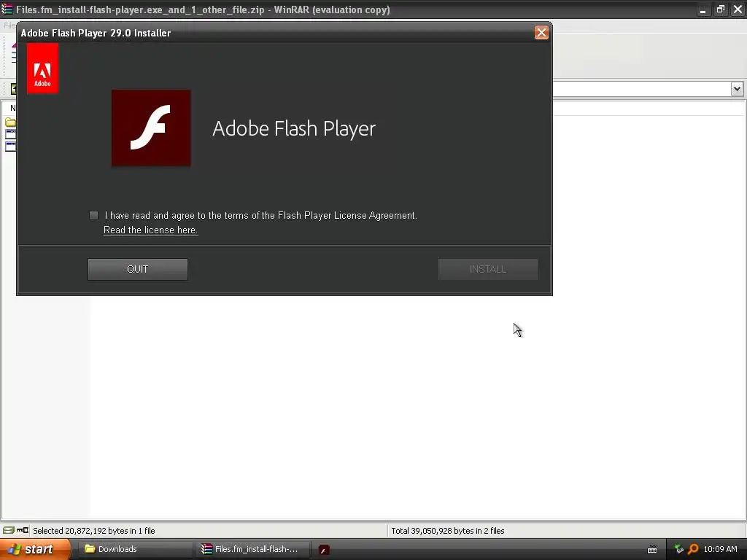Screen dimensions: 747x560
Task: Open the Windows Start menu
Action: click(35, 550)
